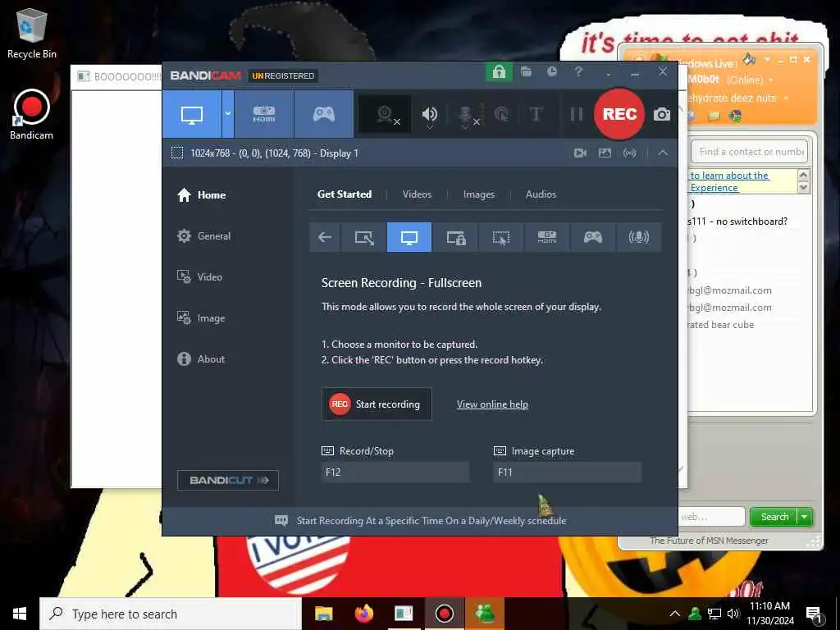
Task: Click the large red REC button
Action: 619,114
